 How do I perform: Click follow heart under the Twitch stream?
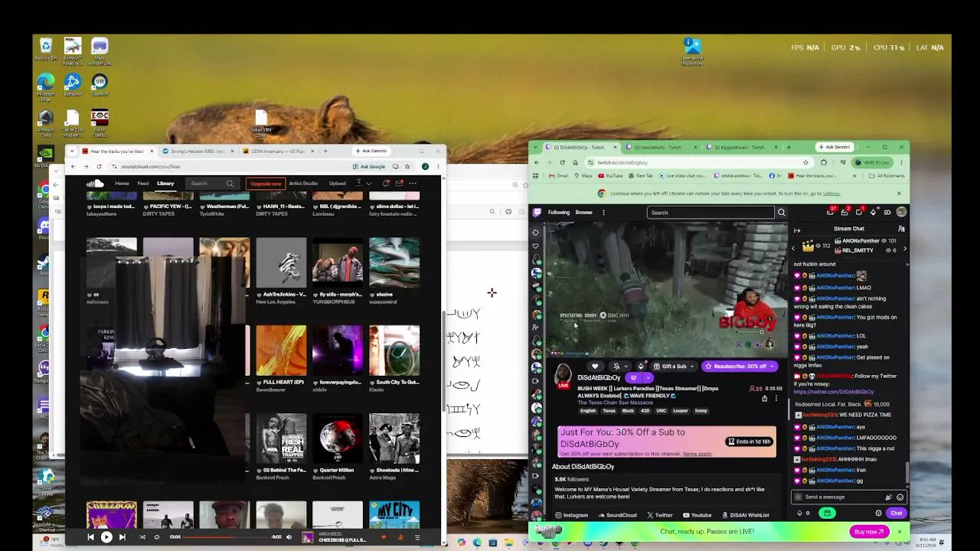(595, 367)
